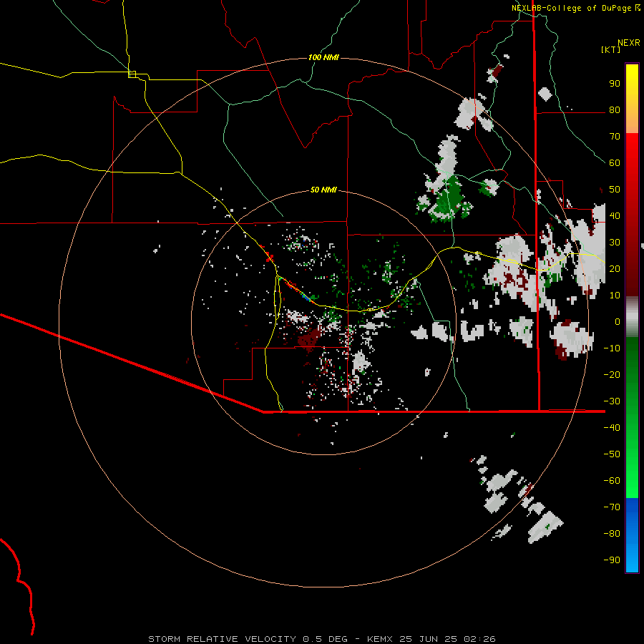Click the "100 NMI" range ring label
The width and height of the screenshot is (644, 644).
coord(323,57)
